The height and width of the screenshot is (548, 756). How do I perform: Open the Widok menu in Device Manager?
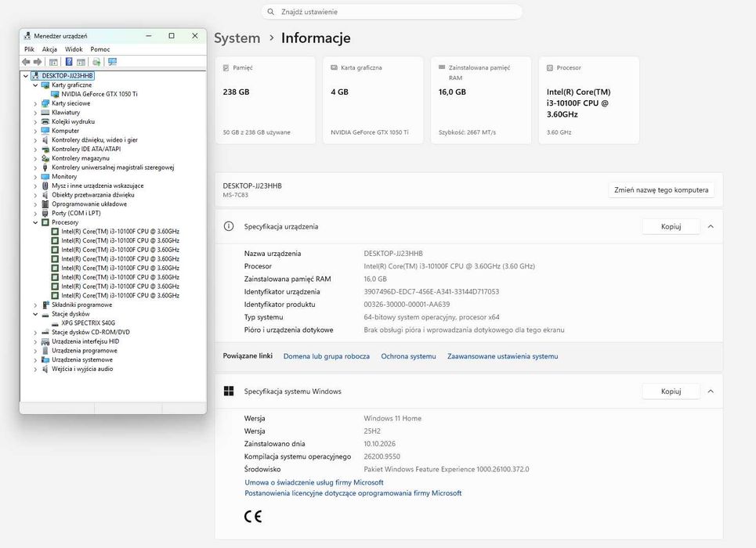point(74,49)
